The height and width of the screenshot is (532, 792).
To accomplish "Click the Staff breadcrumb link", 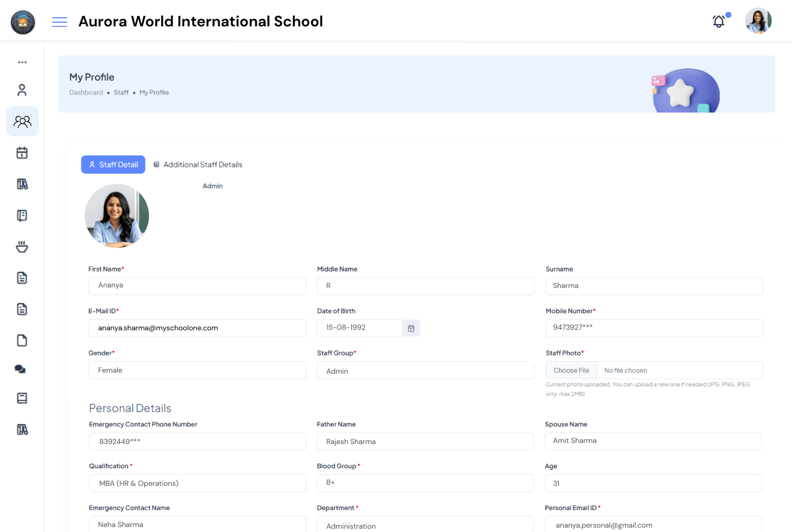I will [x=121, y=92].
